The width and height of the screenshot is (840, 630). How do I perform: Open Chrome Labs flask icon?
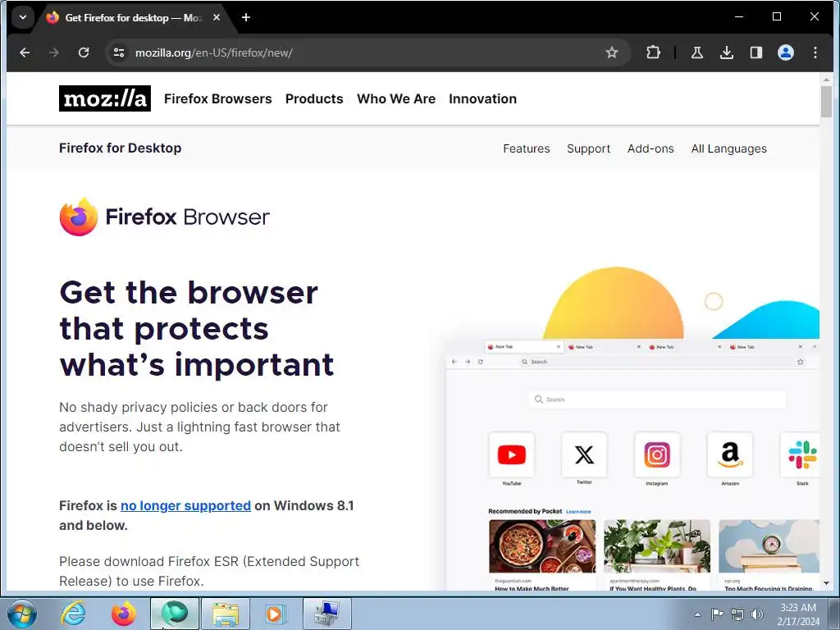[697, 52]
